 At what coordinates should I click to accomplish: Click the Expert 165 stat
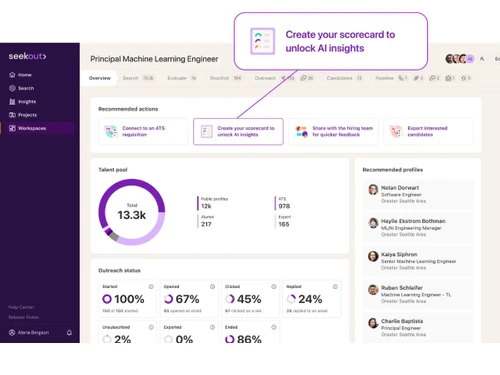(284, 221)
